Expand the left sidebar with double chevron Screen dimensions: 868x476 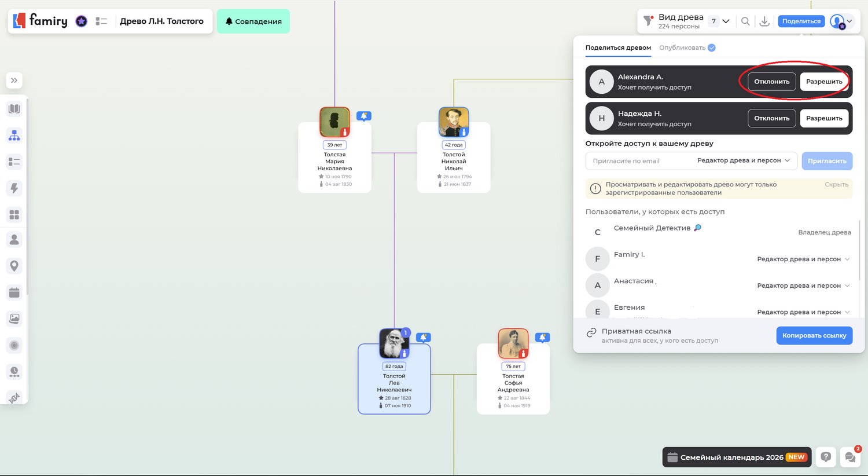[14, 80]
